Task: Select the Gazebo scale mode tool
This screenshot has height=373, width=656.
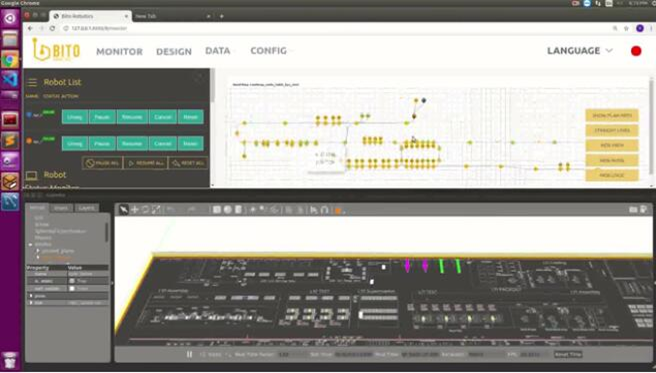Action: pos(156,209)
